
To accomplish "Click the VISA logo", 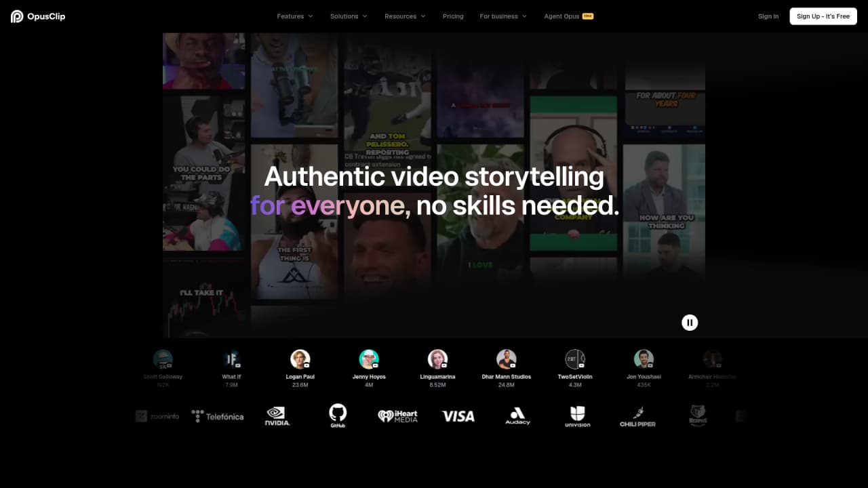I will 458,416.
